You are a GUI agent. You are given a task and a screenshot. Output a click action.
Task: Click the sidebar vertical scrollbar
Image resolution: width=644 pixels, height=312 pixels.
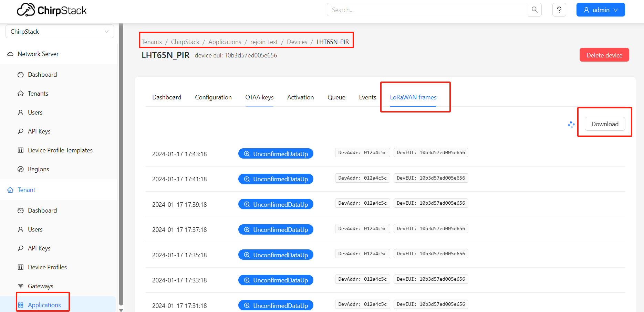(x=121, y=164)
